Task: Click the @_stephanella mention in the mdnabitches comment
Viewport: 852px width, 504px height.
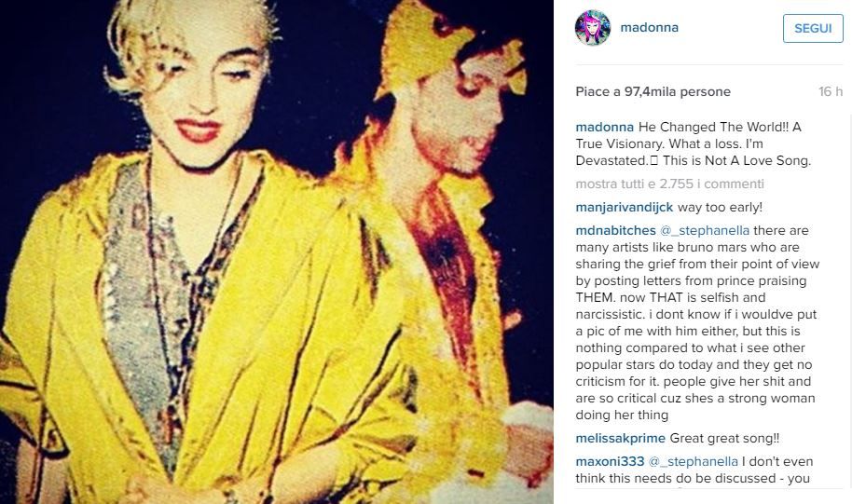Action: [x=705, y=230]
